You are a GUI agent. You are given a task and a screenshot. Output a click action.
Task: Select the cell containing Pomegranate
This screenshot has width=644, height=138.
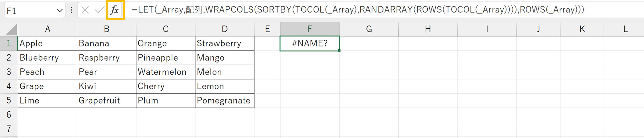pos(224,100)
